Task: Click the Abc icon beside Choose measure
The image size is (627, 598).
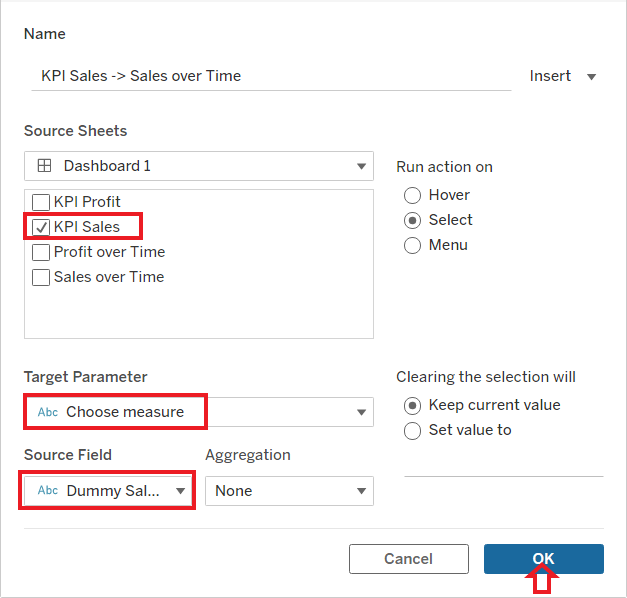Action: (48, 412)
